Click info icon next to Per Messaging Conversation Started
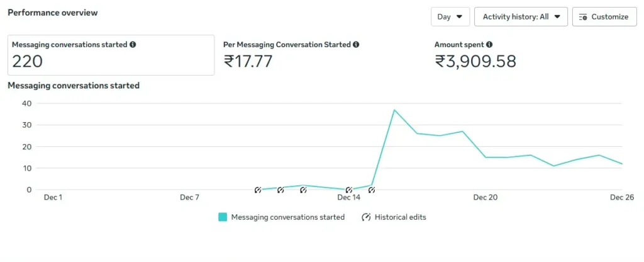The image size is (644, 262). click(x=356, y=45)
